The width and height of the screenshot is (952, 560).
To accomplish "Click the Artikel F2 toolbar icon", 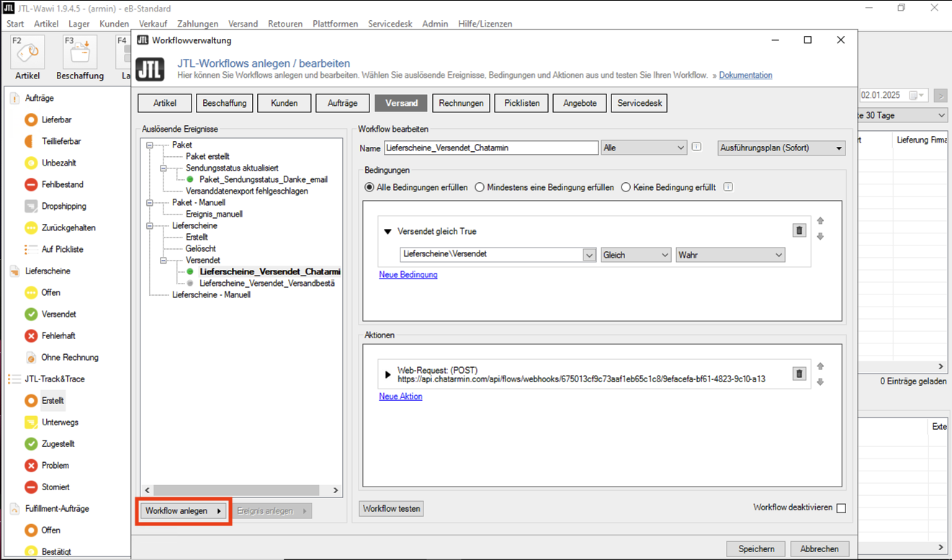I will [x=27, y=53].
